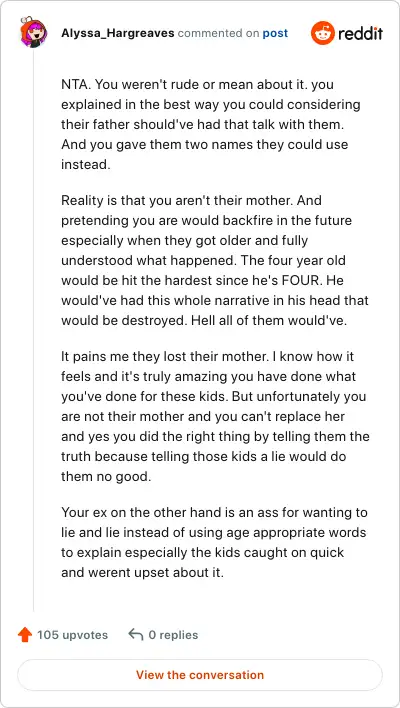Click the line "them no good."

coord(106,476)
